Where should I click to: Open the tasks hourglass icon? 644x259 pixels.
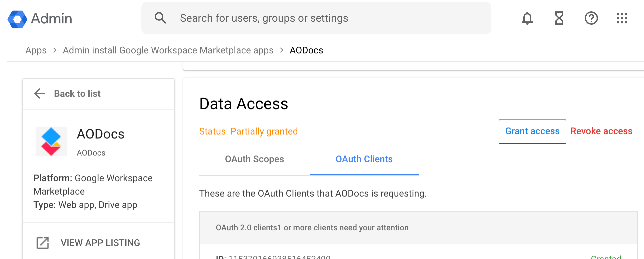pyautogui.click(x=559, y=18)
